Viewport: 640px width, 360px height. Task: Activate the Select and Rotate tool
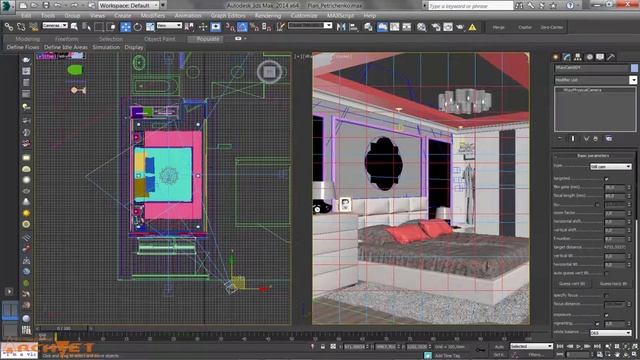coord(138,27)
